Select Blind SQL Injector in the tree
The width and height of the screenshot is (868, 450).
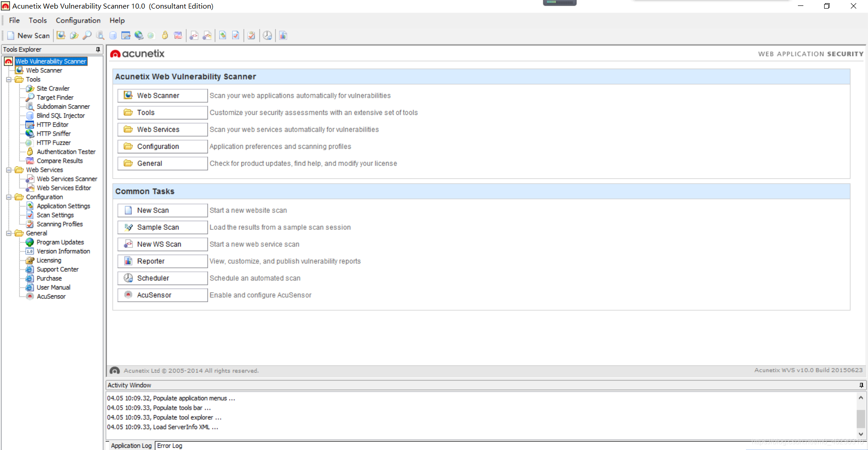61,116
